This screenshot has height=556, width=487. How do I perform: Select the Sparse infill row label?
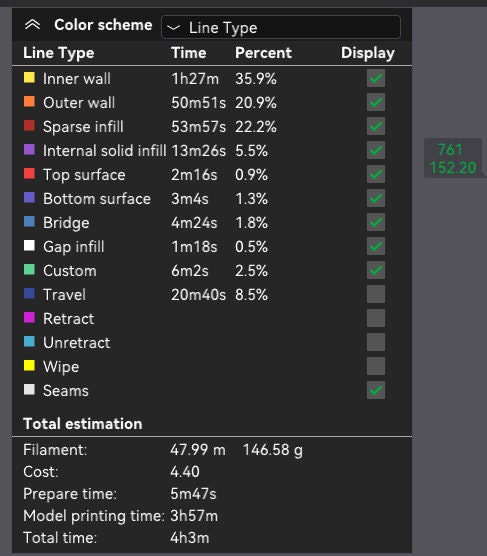pyautogui.click(x=83, y=127)
